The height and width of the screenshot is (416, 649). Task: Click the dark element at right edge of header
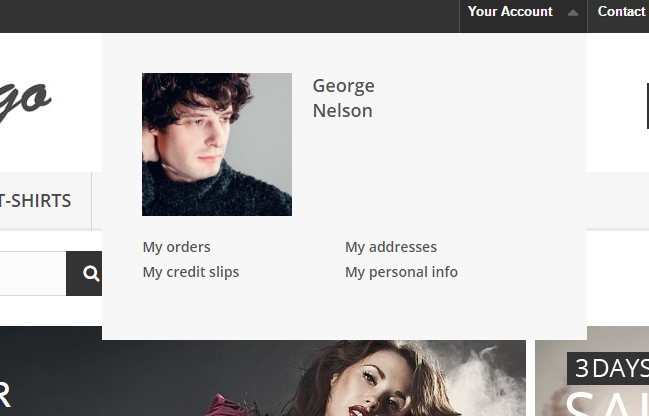pyautogui.click(x=648, y=106)
